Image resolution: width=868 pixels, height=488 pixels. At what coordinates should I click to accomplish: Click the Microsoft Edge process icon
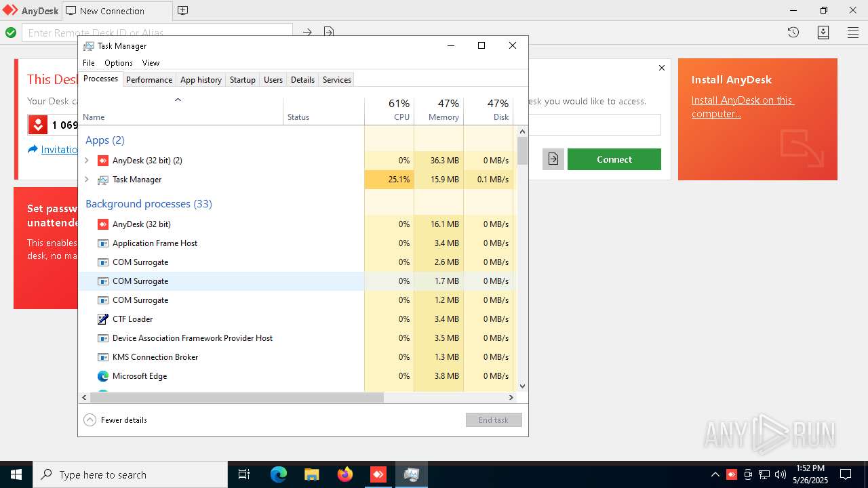coord(103,376)
